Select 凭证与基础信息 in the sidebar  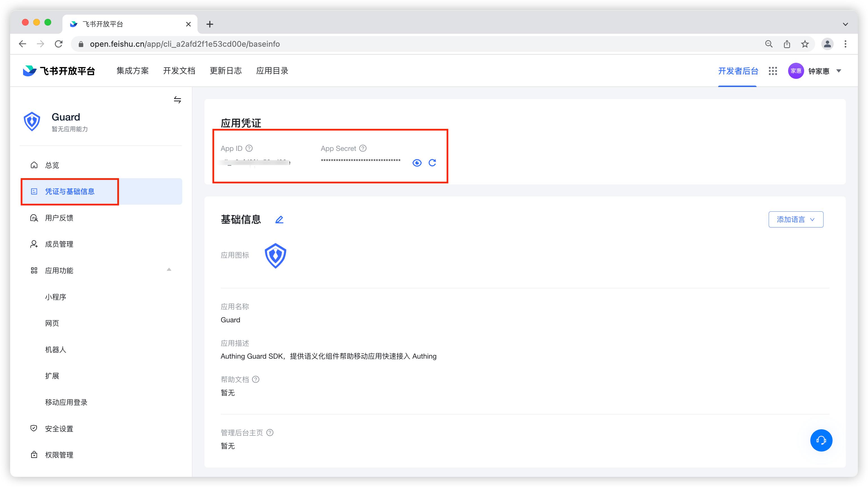tap(101, 191)
